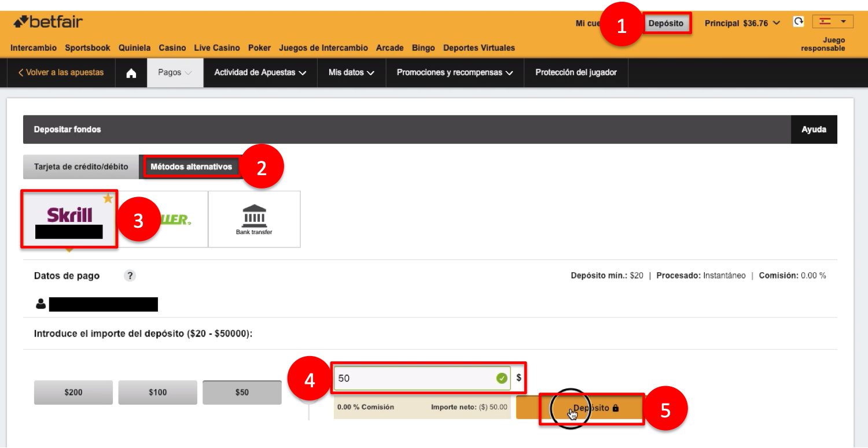The width and height of the screenshot is (868, 448).
Task: Open the Spanish flag language selector
Action: click(x=833, y=22)
